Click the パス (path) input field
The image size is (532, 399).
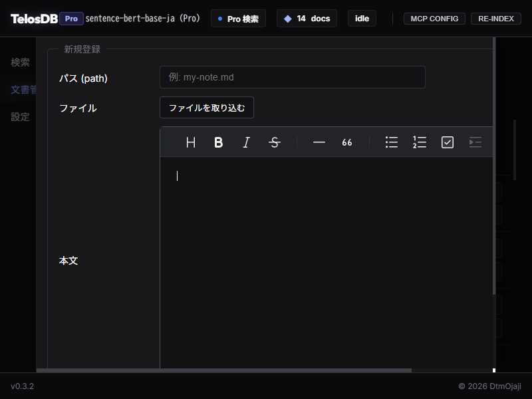(292, 77)
